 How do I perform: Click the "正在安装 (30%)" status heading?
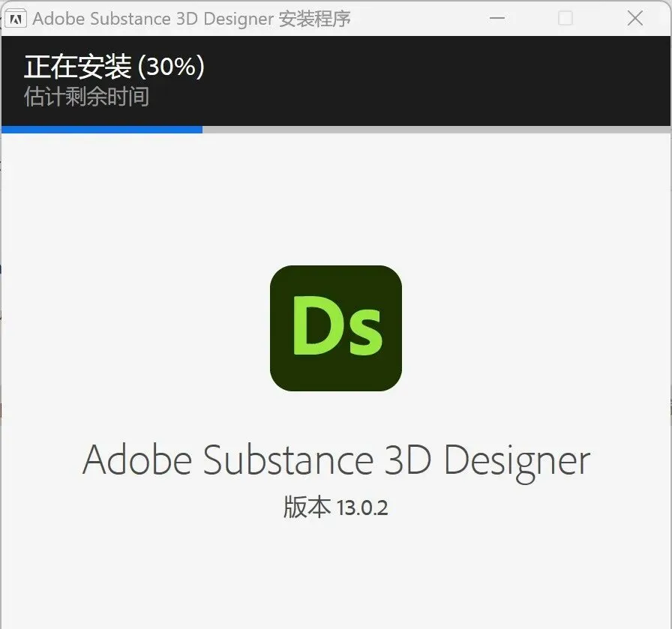[x=114, y=67]
